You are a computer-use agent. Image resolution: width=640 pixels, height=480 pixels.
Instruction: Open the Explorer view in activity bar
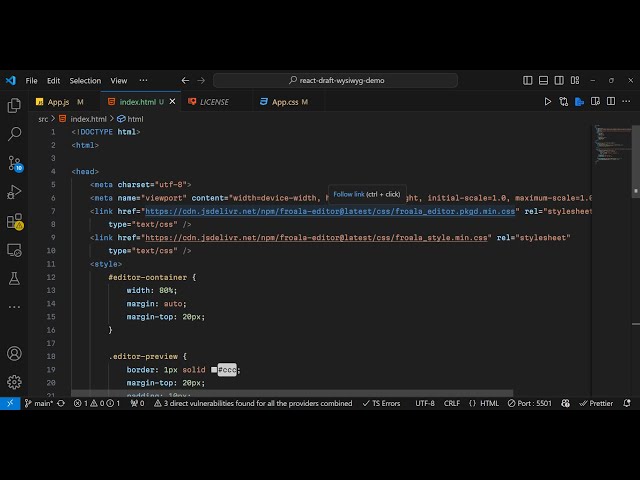tap(14, 105)
